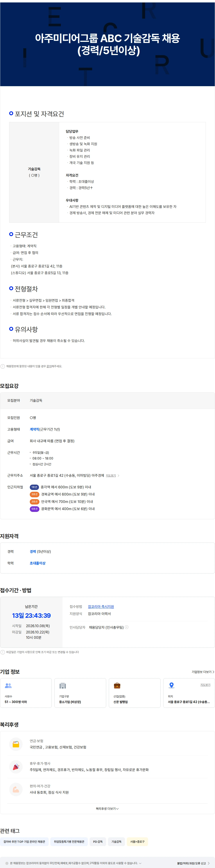The width and height of the screenshot is (215, 868).
Task: Expand 복리후생 더보기
Action: pos(107,808)
